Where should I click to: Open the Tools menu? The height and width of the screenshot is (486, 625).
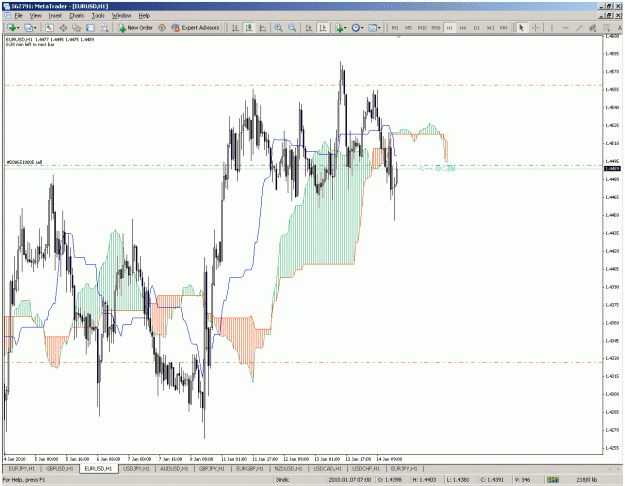98,16
